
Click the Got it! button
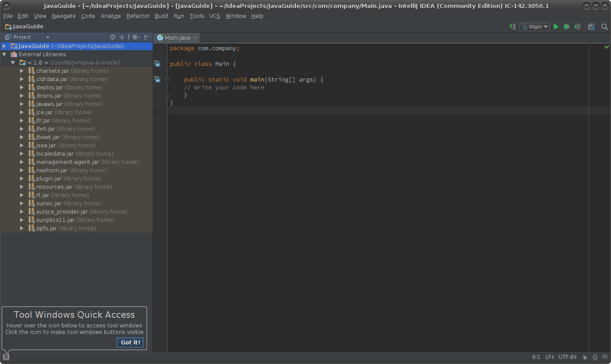[x=130, y=342]
